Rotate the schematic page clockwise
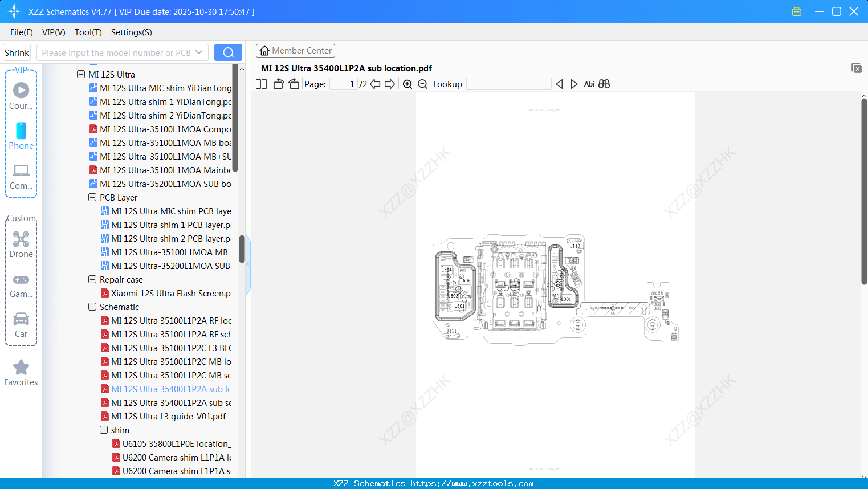This screenshot has width=868, height=489. pyautogui.click(x=293, y=84)
